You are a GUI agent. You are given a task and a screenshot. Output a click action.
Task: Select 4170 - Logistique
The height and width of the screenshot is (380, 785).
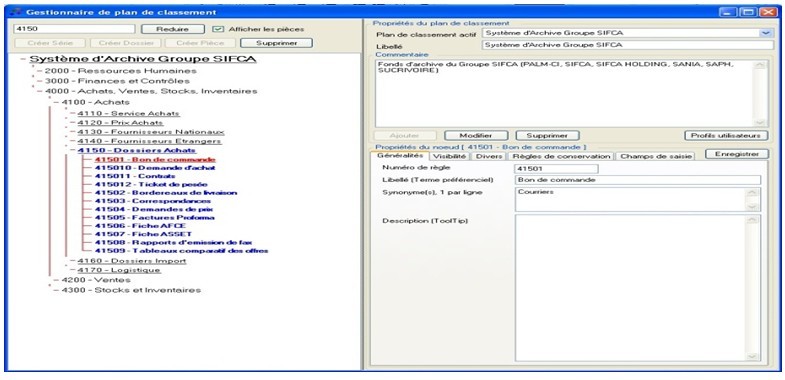tap(119, 270)
